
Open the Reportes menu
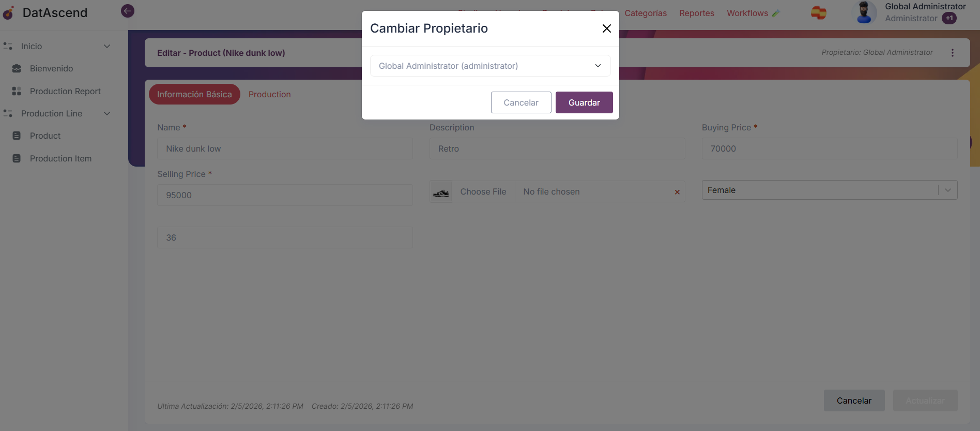[x=696, y=13]
